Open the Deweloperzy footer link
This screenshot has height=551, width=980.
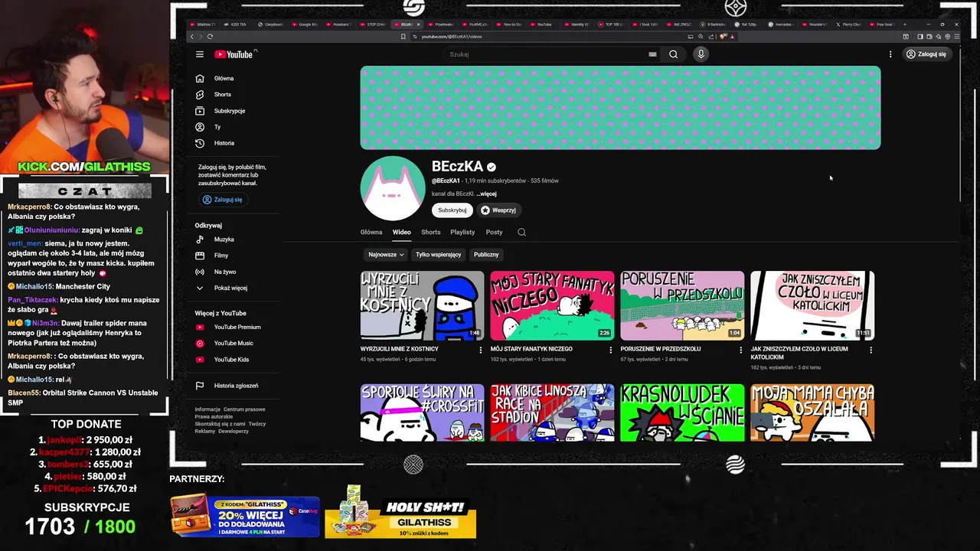point(234,431)
